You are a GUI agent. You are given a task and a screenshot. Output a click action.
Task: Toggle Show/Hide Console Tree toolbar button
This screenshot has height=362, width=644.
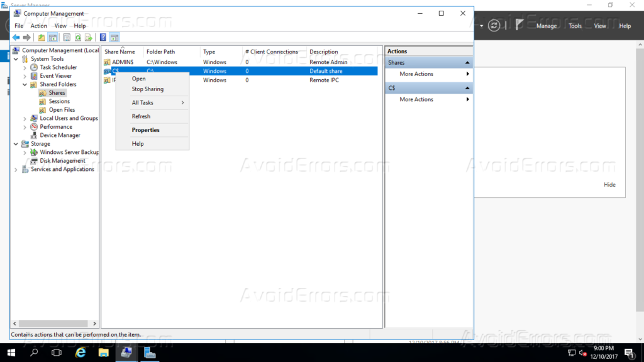pyautogui.click(x=53, y=38)
